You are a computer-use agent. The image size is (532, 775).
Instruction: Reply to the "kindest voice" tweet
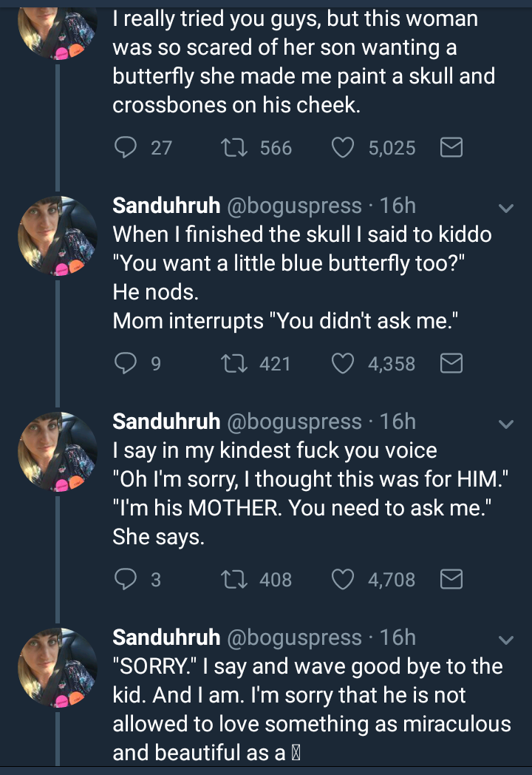click(x=125, y=579)
